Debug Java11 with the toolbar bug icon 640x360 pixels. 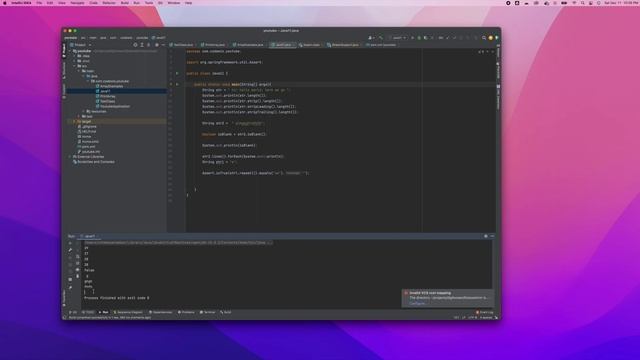[x=419, y=38]
